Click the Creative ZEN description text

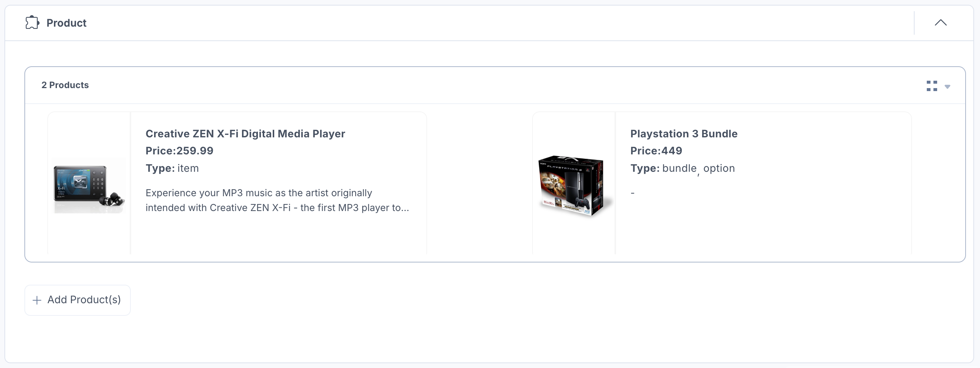pos(277,200)
